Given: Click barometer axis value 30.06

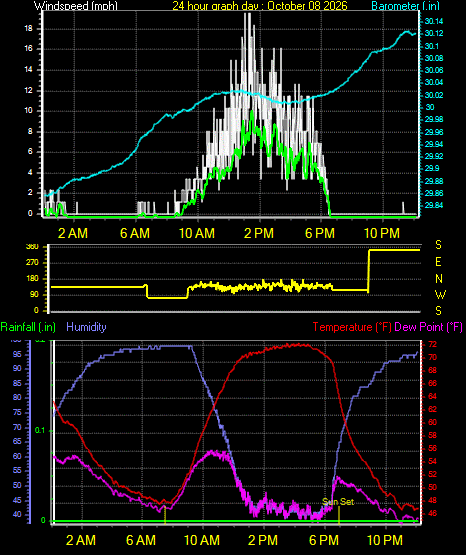Looking at the screenshot, I should point(434,70).
